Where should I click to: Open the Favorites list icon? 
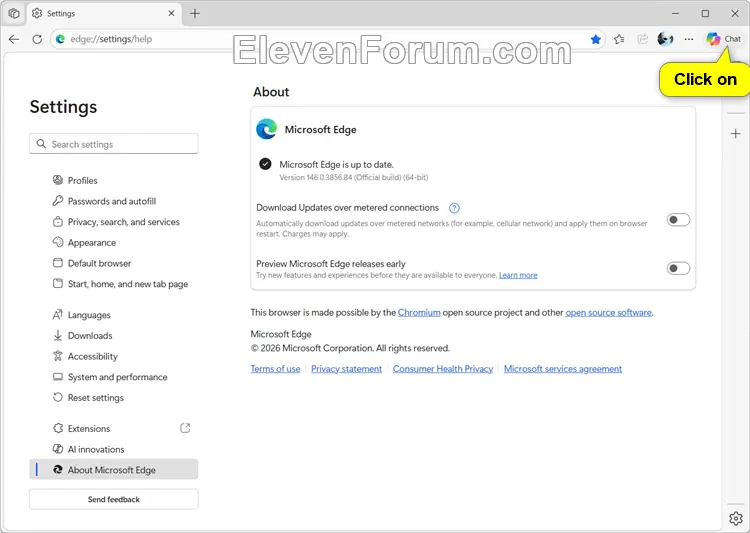click(x=619, y=39)
